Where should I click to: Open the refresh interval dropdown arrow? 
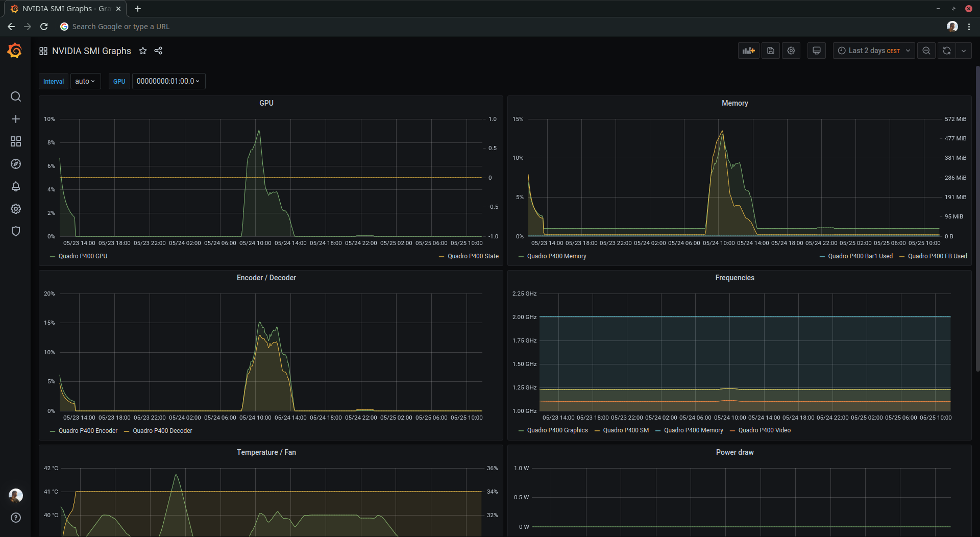click(x=964, y=51)
